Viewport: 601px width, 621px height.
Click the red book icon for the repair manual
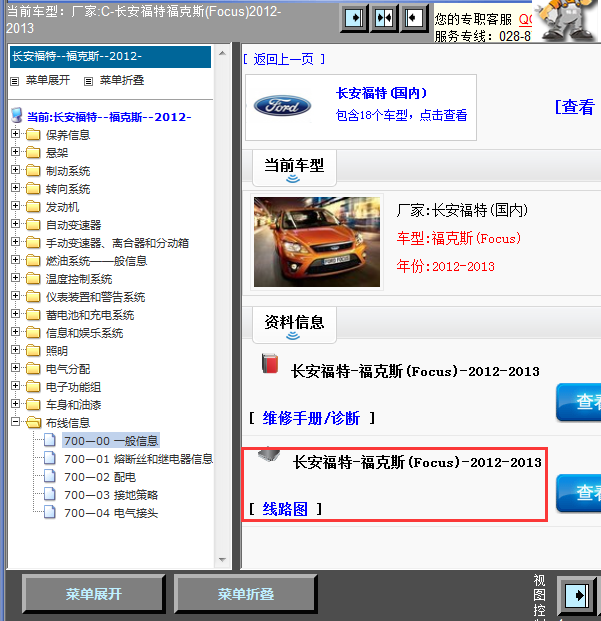point(270,363)
